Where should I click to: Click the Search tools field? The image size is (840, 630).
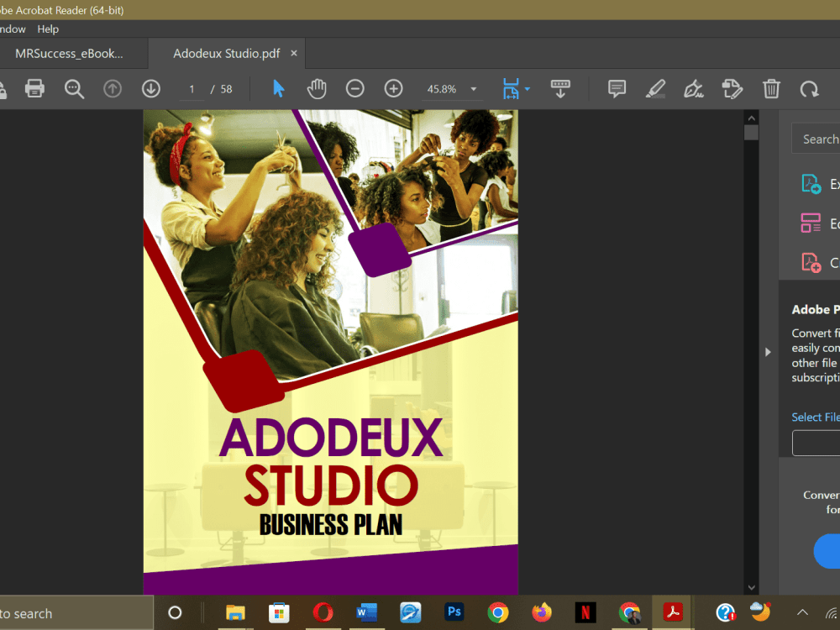816,139
